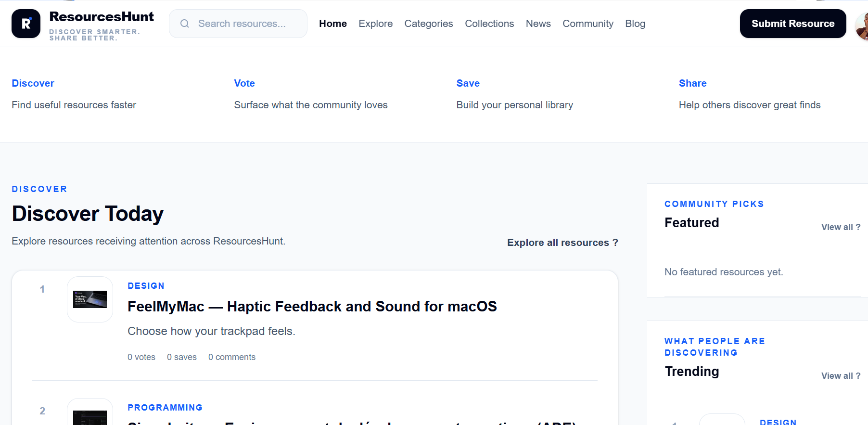This screenshot has height=425, width=868.
Task: Select the PROGRAMMING category label
Action: [x=165, y=408]
